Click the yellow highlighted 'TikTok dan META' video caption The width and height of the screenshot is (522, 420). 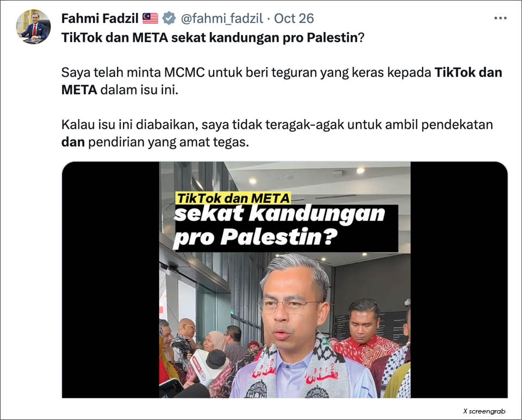tap(233, 198)
